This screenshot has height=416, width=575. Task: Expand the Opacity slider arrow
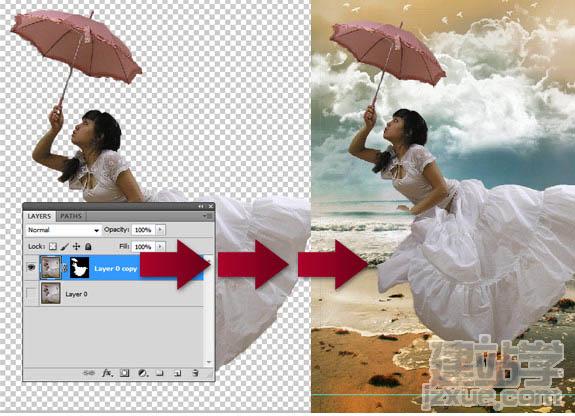tap(160, 230)
